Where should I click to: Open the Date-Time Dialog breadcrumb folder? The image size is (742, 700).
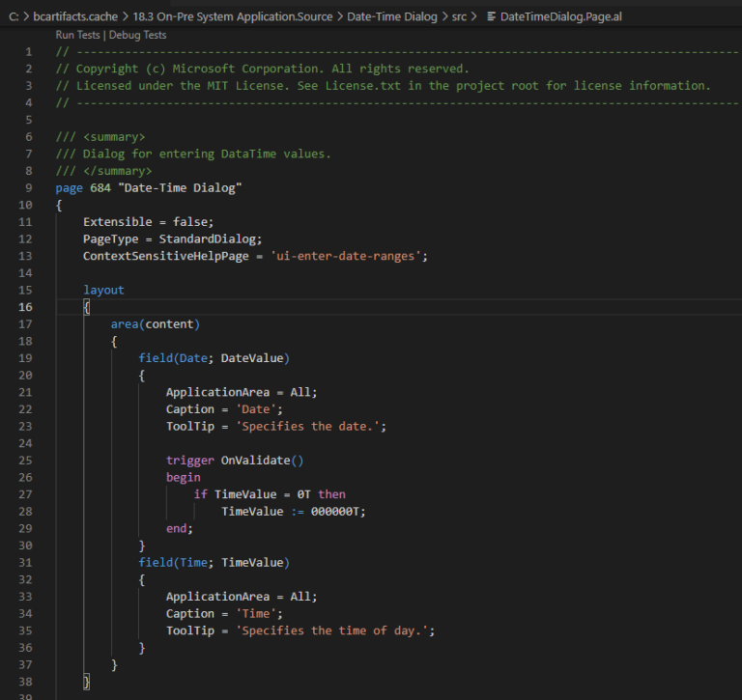[x=391, y=16]
